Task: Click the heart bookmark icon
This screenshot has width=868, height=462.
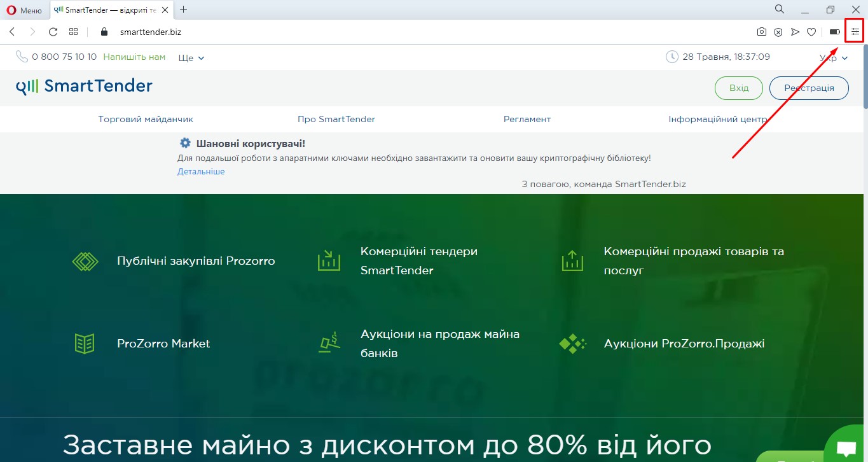Action: 811,32
